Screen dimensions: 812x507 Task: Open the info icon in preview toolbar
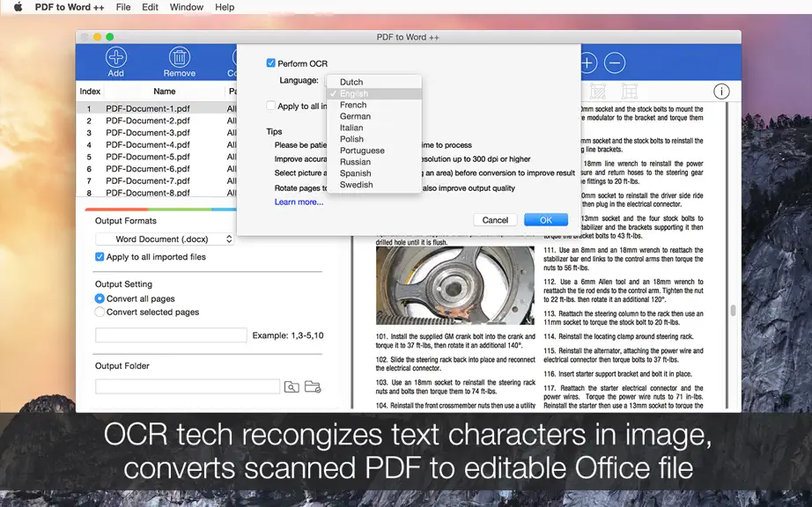coord(721,92)
